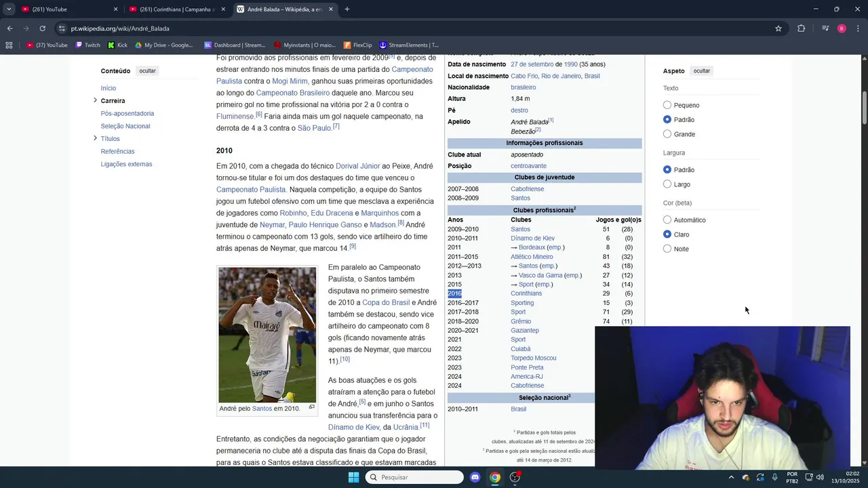Open the Chrome three-dot menu

(859, 28)
